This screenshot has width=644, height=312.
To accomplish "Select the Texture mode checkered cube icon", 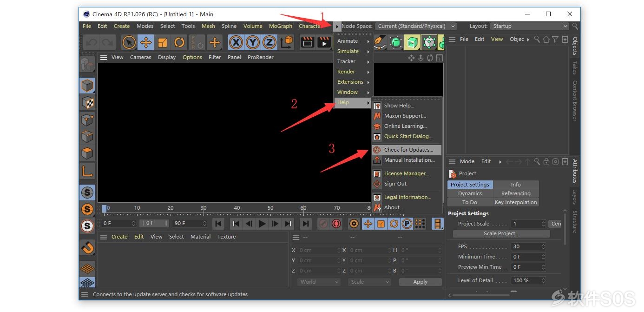I will point(87,102).
